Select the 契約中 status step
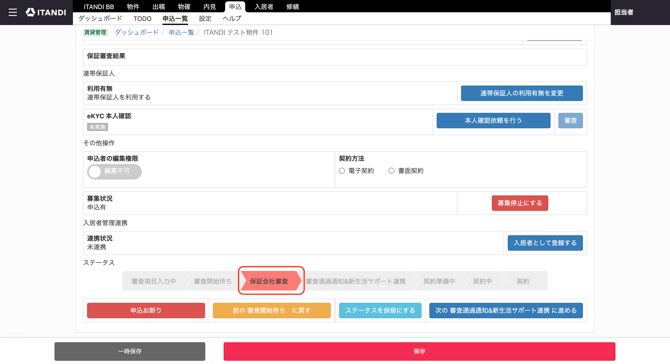670x364 pixels. (x=482, y=281)
